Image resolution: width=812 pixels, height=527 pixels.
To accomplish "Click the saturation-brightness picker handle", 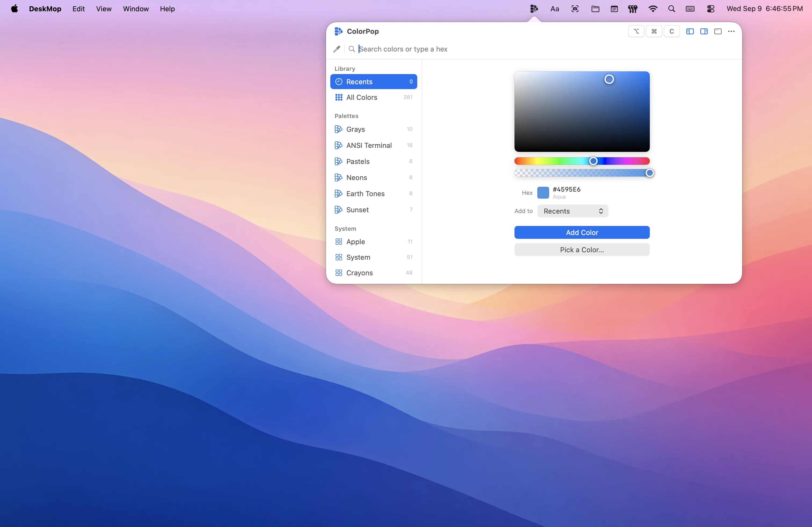I will tap(609, 79).
